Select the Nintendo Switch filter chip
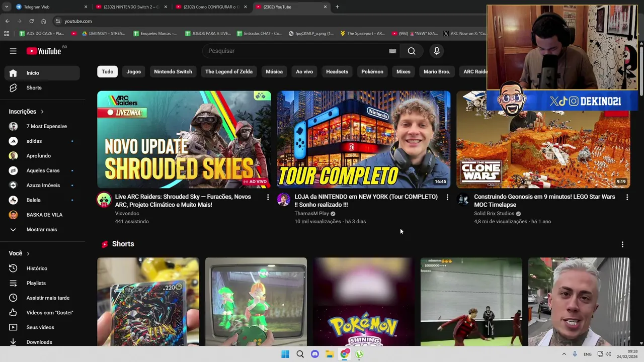The height and width of the screenshot is (362, 644). point(173,71)
